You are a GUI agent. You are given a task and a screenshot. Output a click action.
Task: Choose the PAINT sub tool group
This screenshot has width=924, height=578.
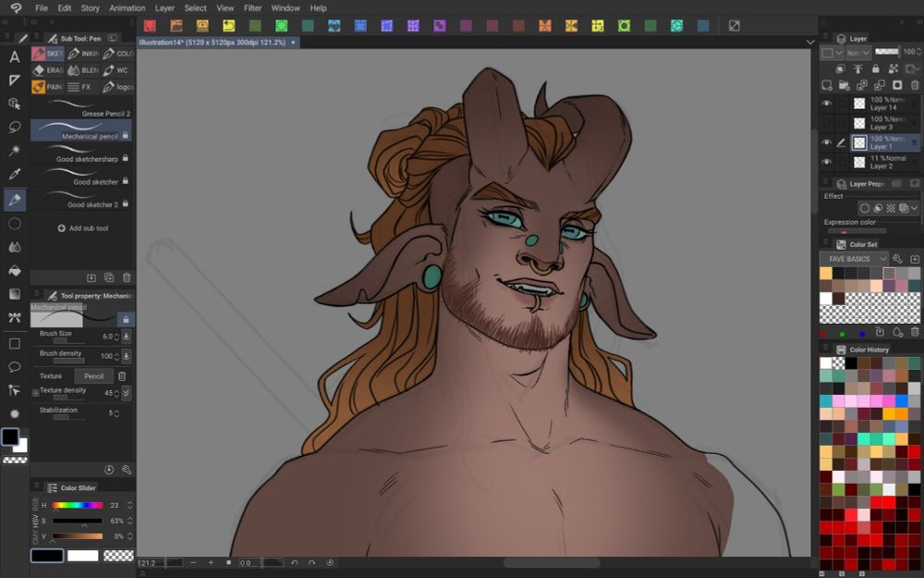tap(47, 87)
